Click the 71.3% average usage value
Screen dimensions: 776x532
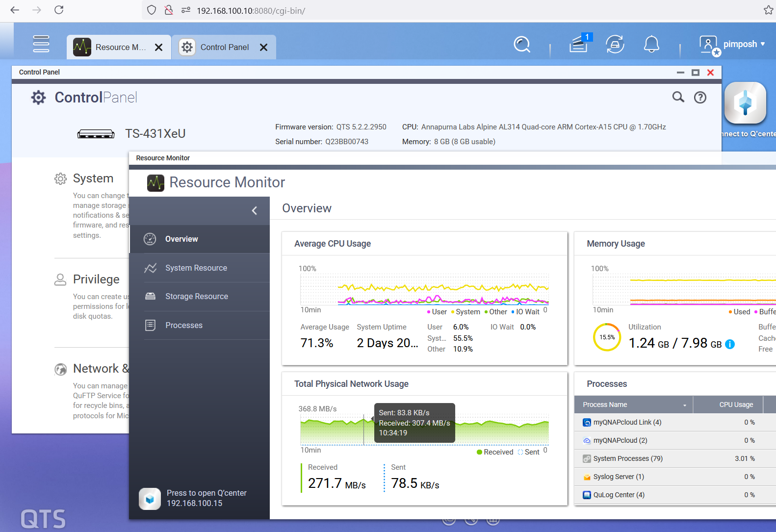(317, 343)
